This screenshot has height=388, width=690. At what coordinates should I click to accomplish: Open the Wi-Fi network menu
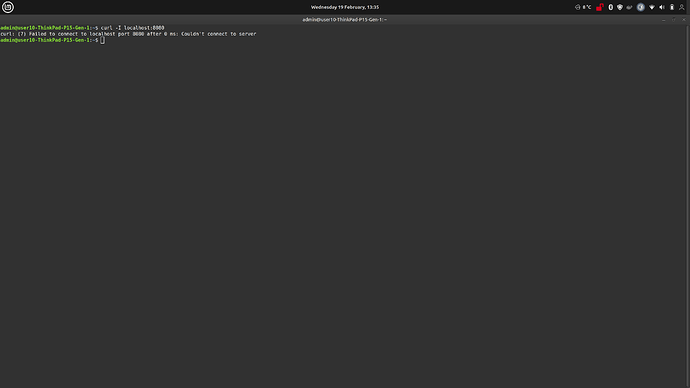click(652, 7)
